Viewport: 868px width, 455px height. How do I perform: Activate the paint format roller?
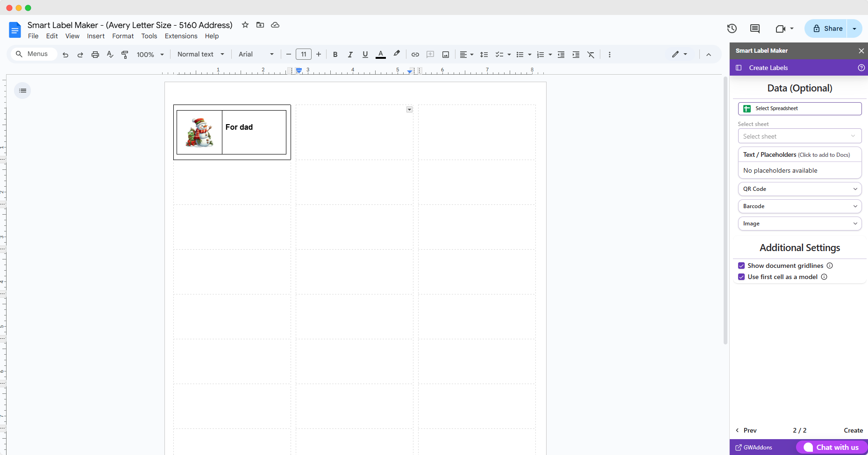(x=125, y=55)
